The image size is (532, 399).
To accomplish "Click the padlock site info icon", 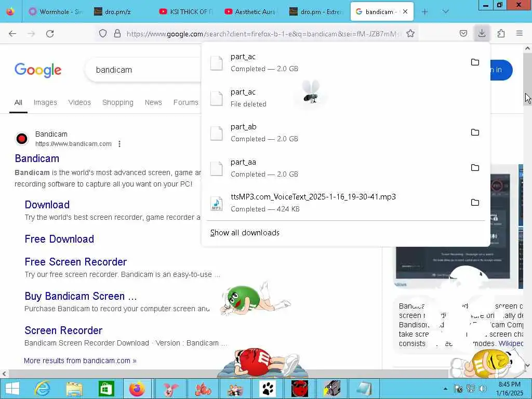I will tap(117, 33).
